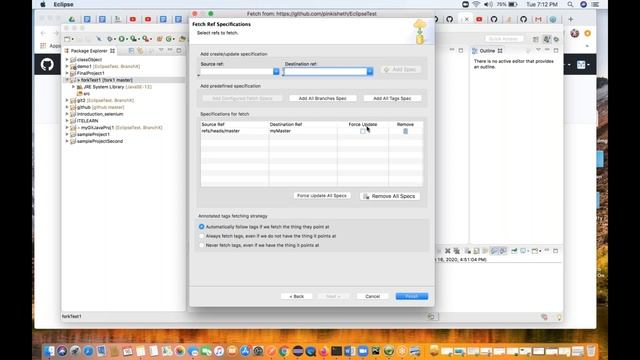Image resolution: width=640 pixels, height=360 pixels.
Task: Open the Package Explorer View Menu triangle
Action: point(161,50)
